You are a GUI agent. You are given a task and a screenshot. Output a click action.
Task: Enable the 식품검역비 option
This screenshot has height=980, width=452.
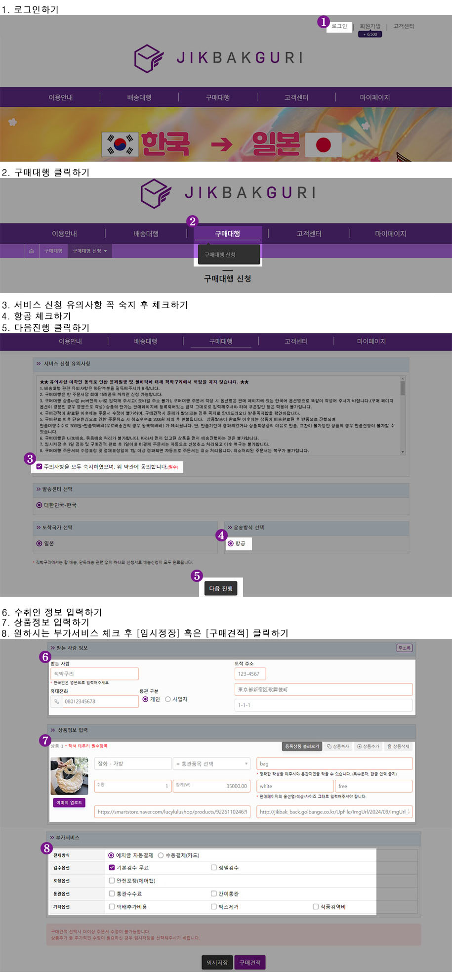(316, 906)
